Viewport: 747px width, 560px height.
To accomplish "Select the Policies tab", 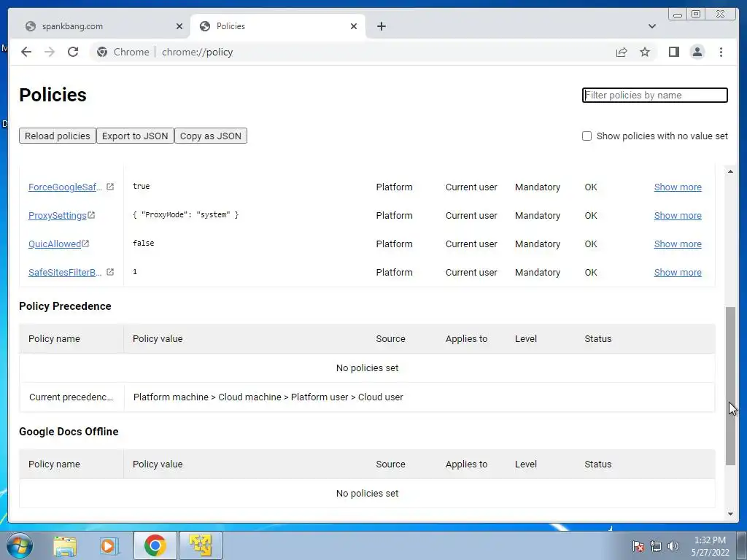I will 278,26.
